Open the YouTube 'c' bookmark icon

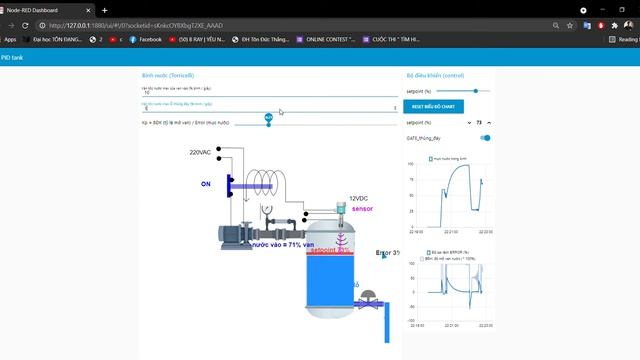[x=116, y=40]
